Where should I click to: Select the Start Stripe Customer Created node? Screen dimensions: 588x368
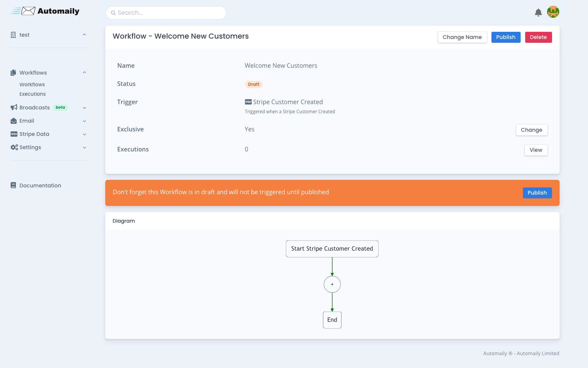332,249
